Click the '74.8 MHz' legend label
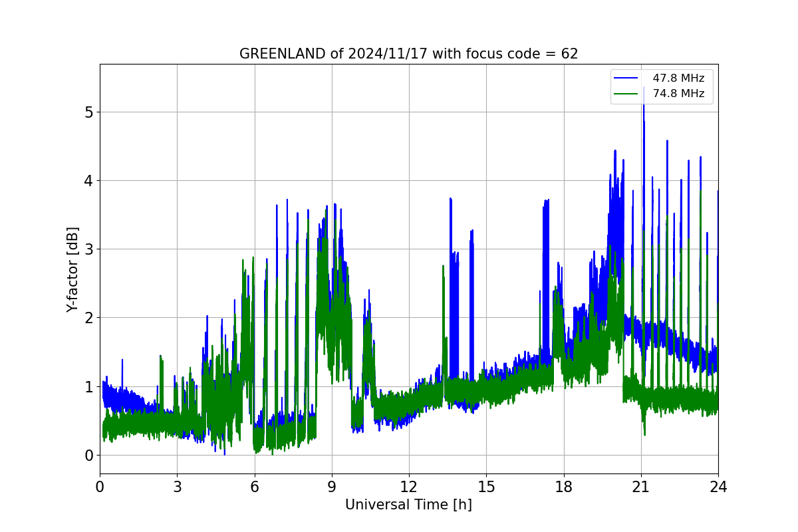 pos(678,94)
